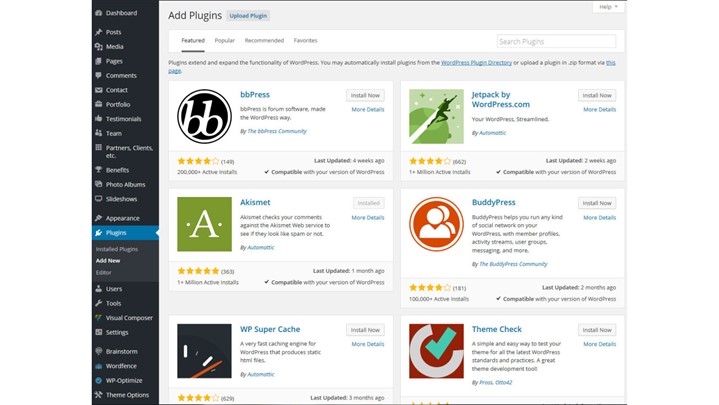This screenshot has width=719, height=405.
Task: Open the Akismet plugin title link
Action: (255, 202)
